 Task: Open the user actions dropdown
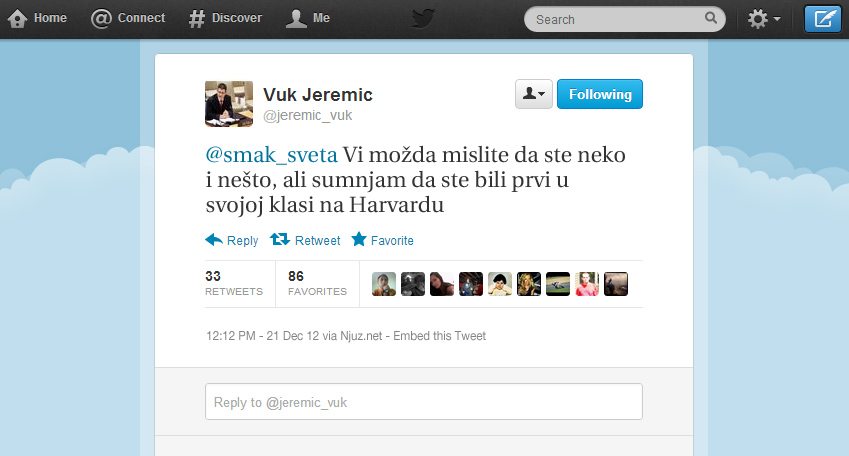pyautogui.click(x=534, y=94)
